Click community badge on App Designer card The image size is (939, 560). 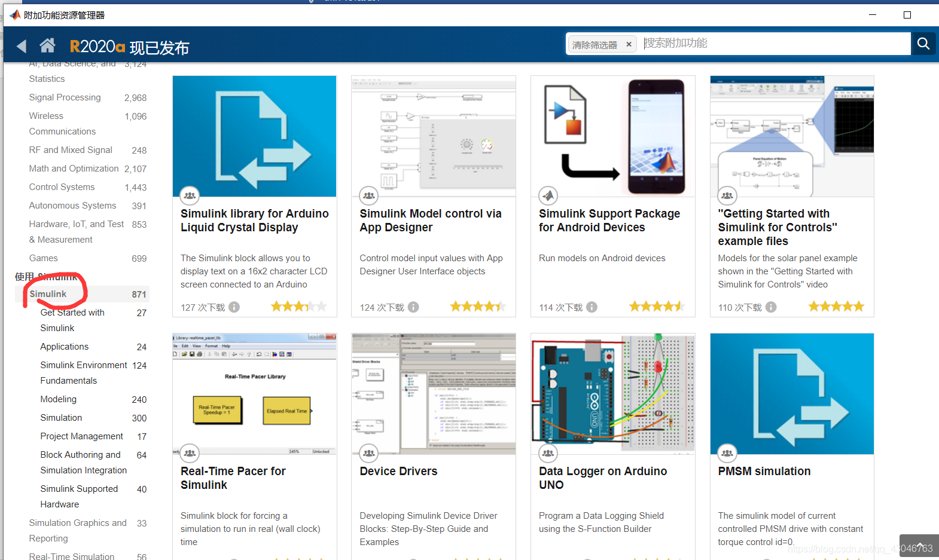pyautogui.click(x=369, y=195)
